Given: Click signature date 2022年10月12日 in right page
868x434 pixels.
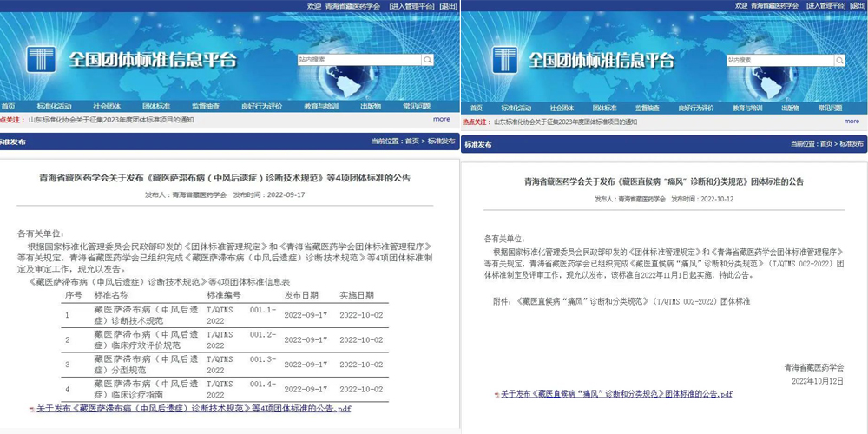Looking at the screenshot, I should 818,381.
